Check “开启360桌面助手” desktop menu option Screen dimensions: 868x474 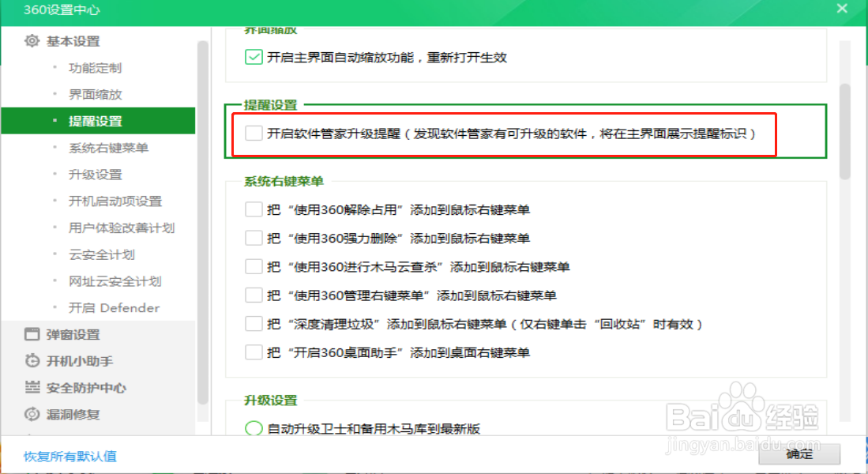[254, 352]
